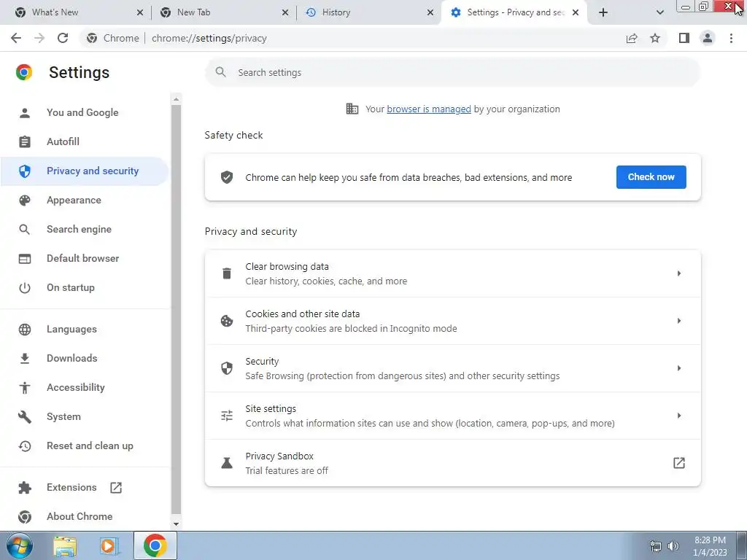This screenshot has width=747, height=560.
Task: Click the back navigation arrow
Action: tap(16, 38)
